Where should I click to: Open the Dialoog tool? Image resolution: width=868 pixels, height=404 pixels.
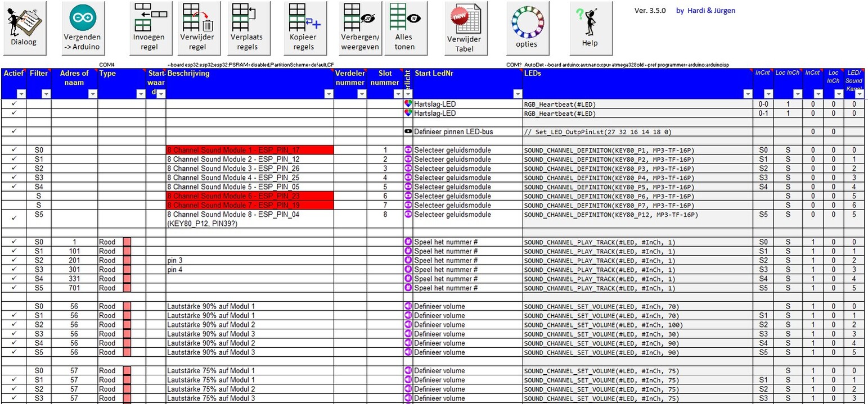tap(23, 28)
